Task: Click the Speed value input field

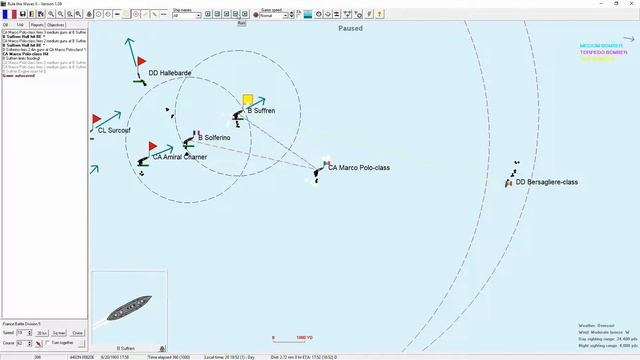Action: coord(22,333)
